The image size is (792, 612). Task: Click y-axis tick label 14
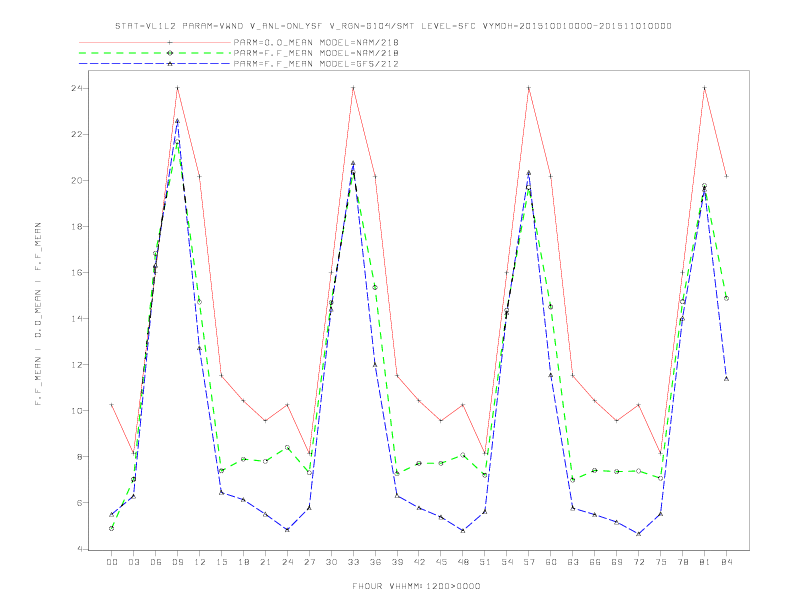tap(77, 319)
